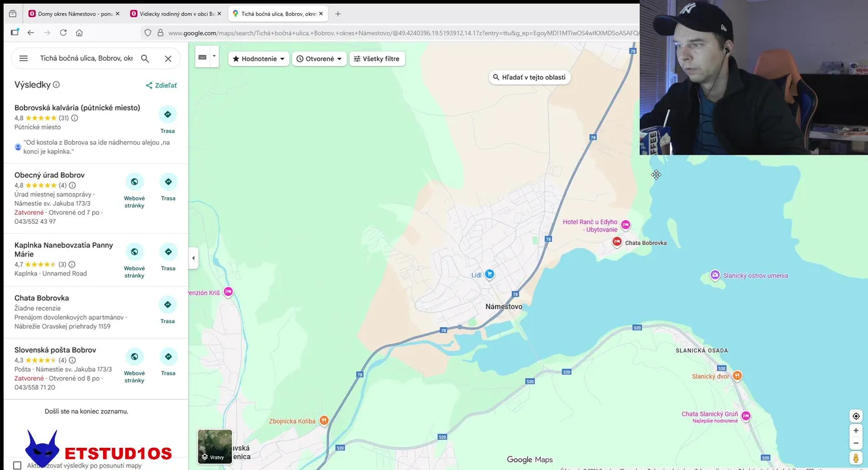
Task: Open the Výsledky info icon
Action: tap(56, 85)
